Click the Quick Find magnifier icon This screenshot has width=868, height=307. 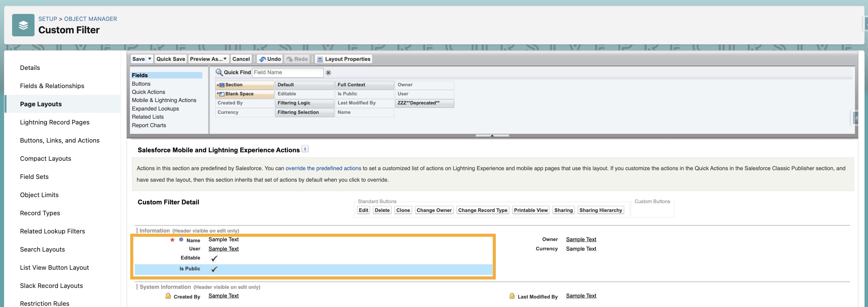click(219, 72)
